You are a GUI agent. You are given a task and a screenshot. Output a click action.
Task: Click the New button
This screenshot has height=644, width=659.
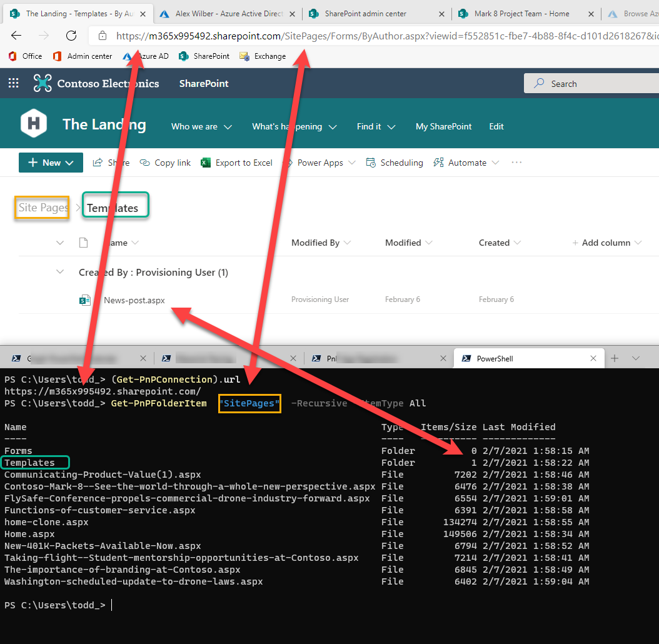click(51, 163)
